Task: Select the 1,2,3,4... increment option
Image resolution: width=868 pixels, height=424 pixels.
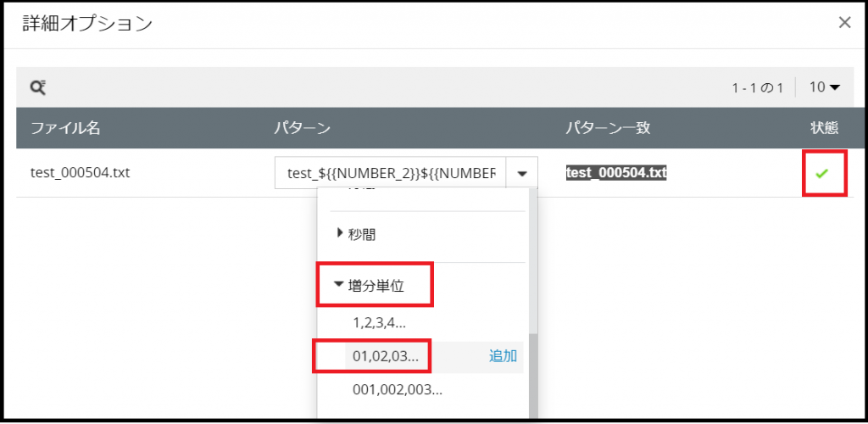Action: point(380,322)
